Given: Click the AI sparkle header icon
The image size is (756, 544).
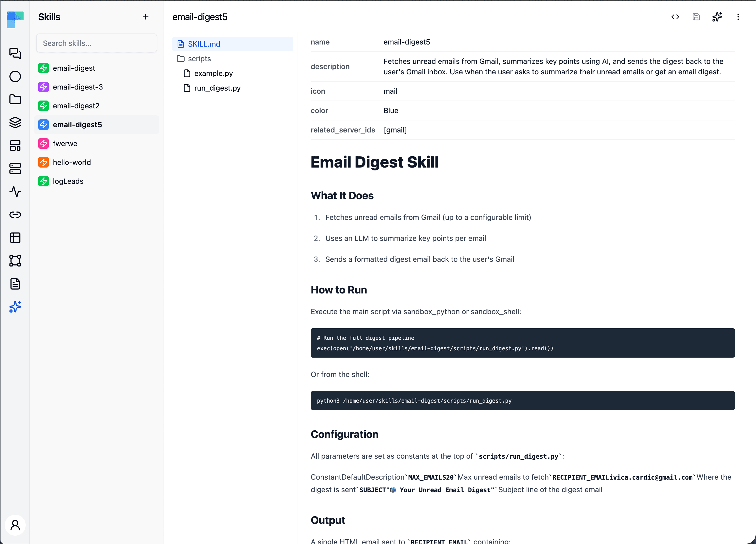Looking at the screenshot, I should pyautogui.click(x=717, y=17).
